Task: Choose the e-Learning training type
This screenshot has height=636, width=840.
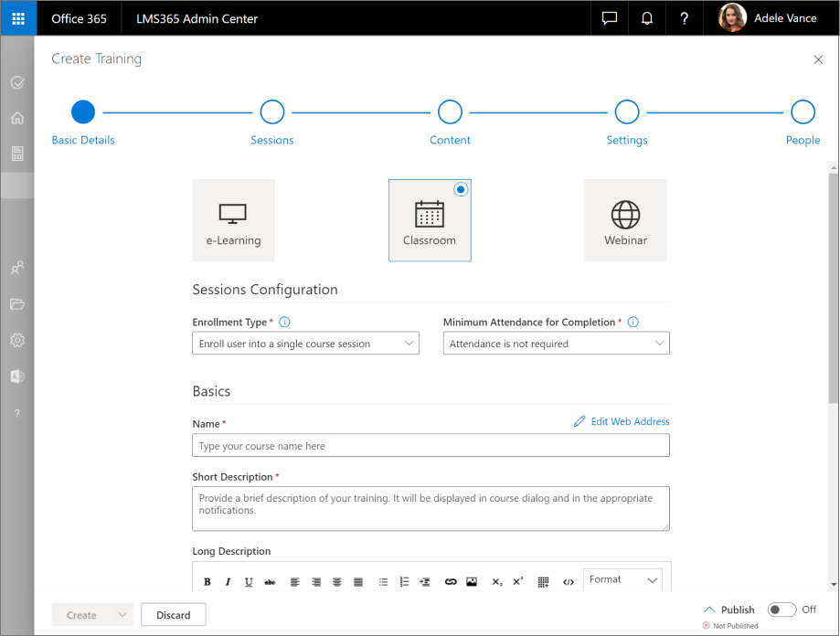Action: click(x=233, y=220)
